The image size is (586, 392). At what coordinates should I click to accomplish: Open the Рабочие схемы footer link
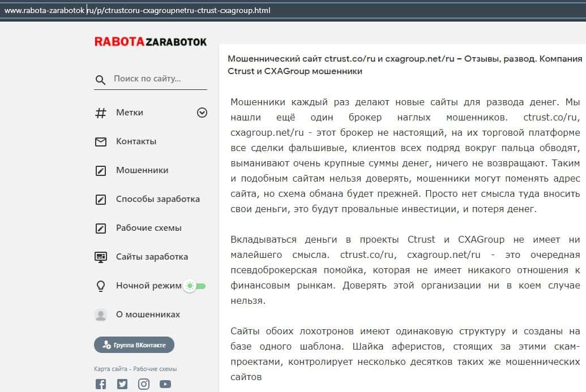tap(155, 369)
